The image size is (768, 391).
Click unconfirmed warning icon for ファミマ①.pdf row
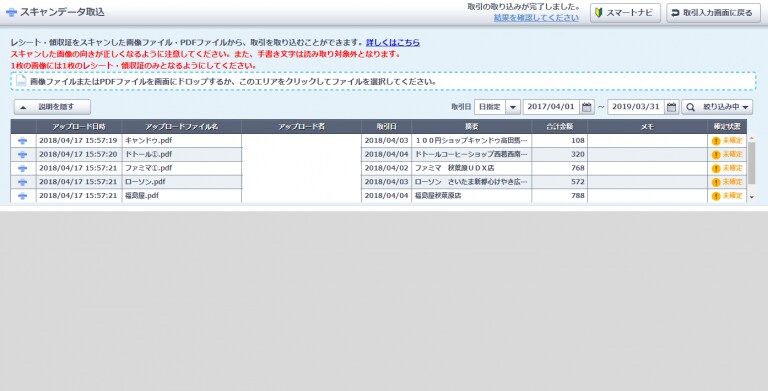[716, 168]
